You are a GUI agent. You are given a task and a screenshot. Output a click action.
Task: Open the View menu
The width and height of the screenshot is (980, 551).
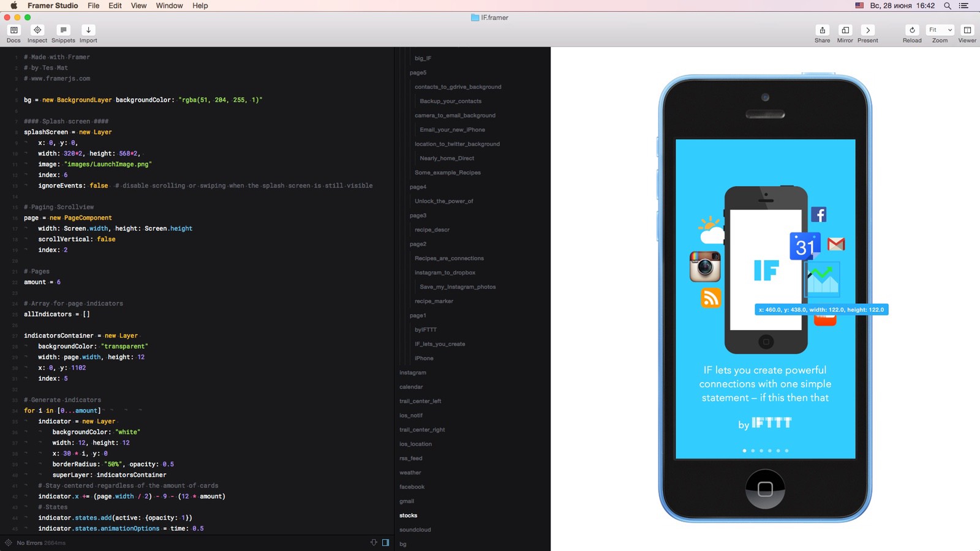click(x=139, y=6)
